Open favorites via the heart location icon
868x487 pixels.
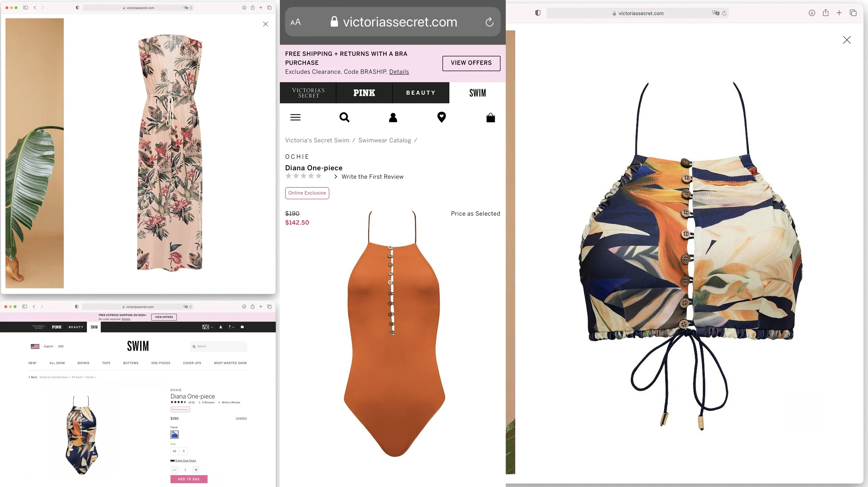[x=441, y=117]
